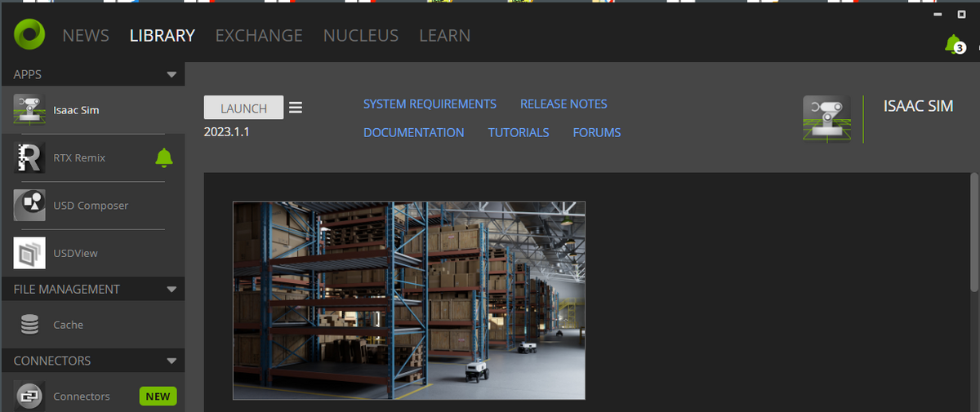980x412 pixels.
Task: Click the RTX Remix app icon
Action: (29, 157)
